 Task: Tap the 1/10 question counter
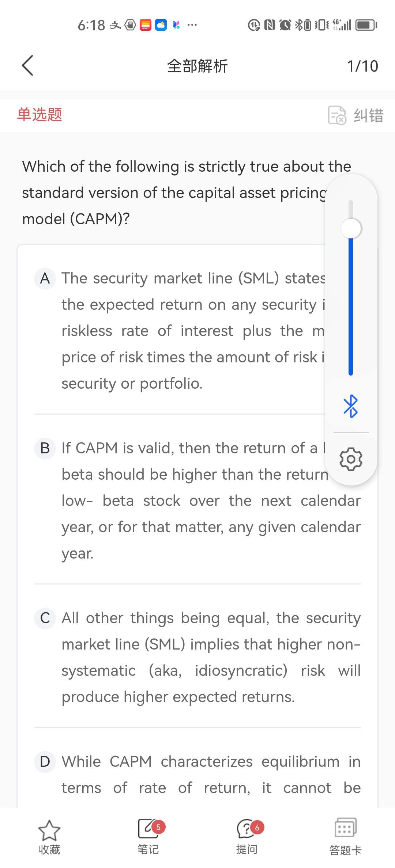tap(362, 66)
